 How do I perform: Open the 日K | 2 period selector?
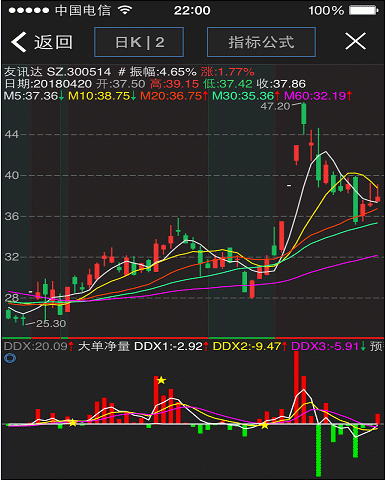139,42
